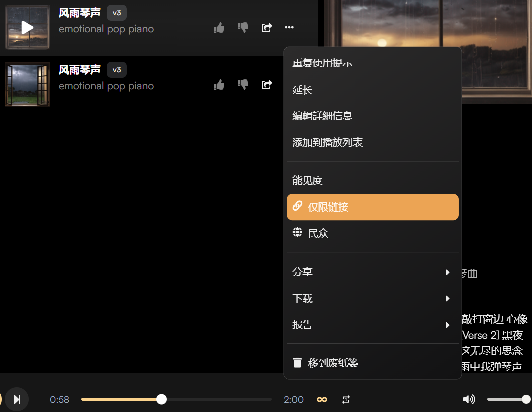Viewport: 532px width, 412px height.
Task: Mute the volume via the speaker icon
Action: click(469, 399)
